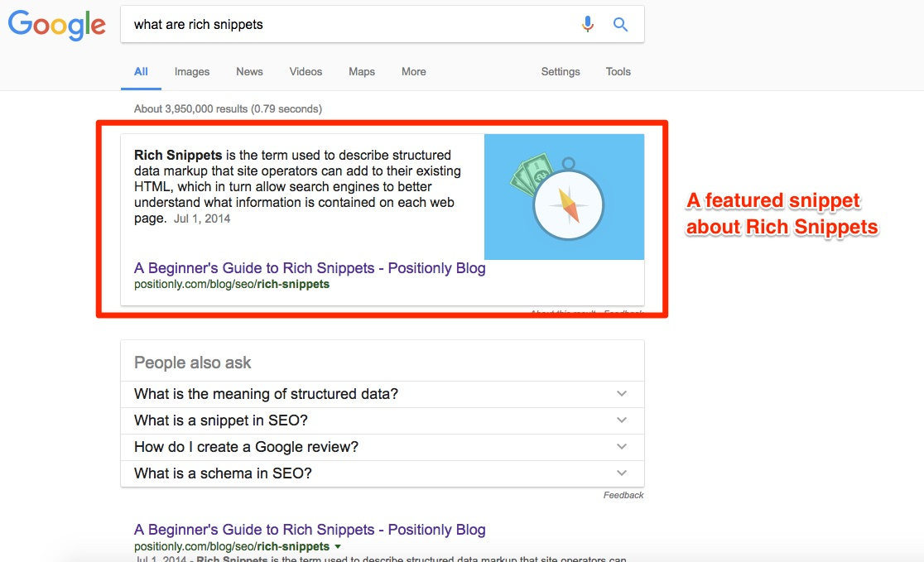Click into the search query box
Image resolution: width=924 pixels, height=562 pixels.
click(348, 25)
